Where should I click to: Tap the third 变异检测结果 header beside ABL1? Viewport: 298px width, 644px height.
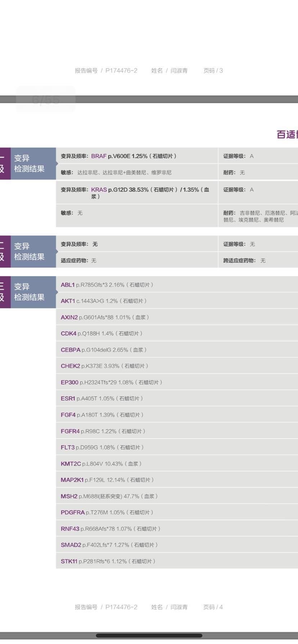click(29, 292)
